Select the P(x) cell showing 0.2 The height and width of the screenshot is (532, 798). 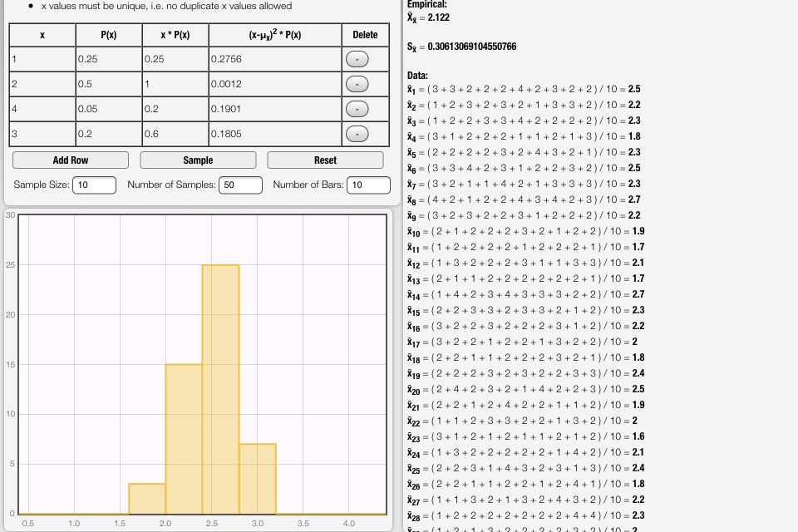tap(109, 134)
